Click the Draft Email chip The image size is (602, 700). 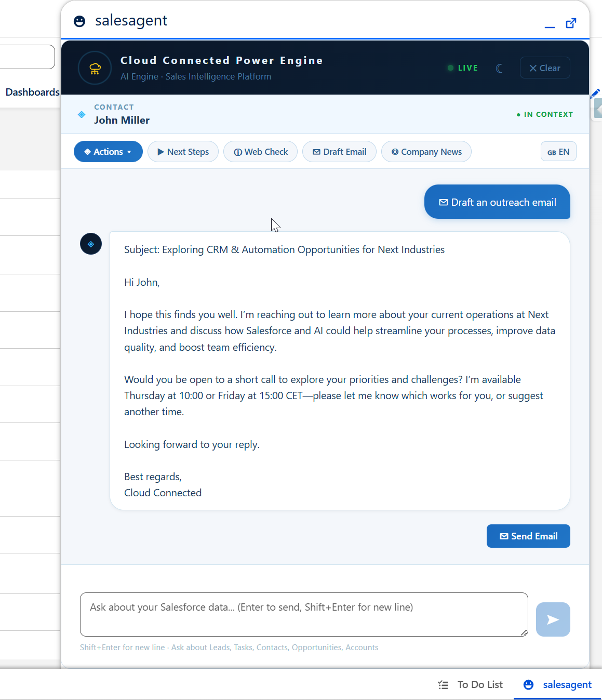click(x=339, y=152)
